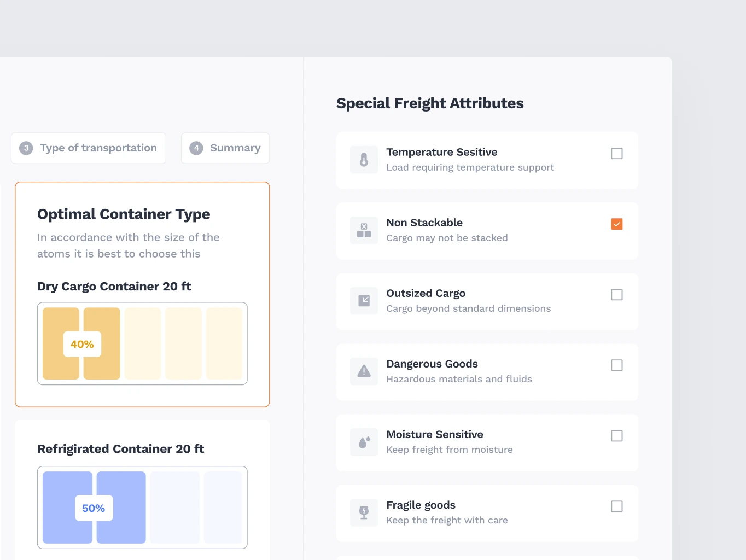Enable the Temperature Sesitive checkbox
Image resolution: width=746 pixels, height=560 pixels.
click(x=617, y=154)
